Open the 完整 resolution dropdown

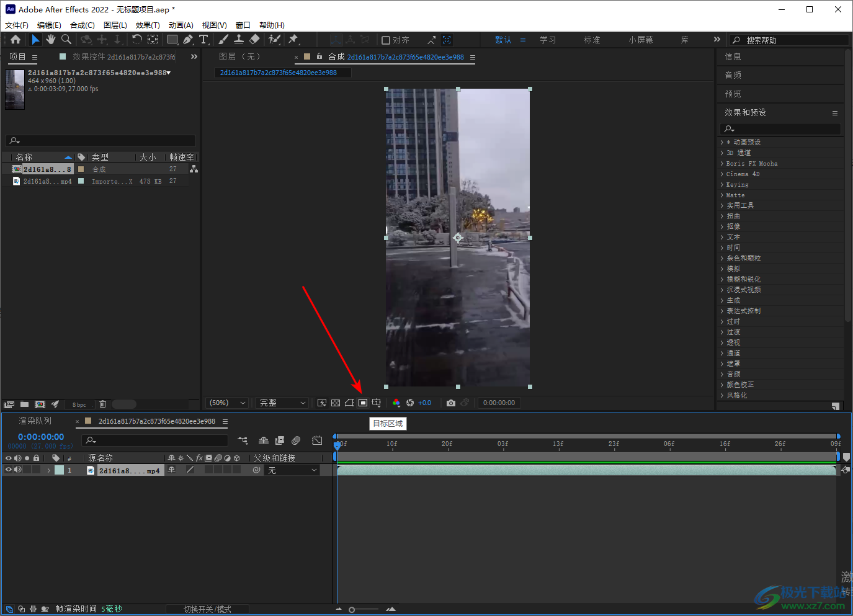click(282, 403)
